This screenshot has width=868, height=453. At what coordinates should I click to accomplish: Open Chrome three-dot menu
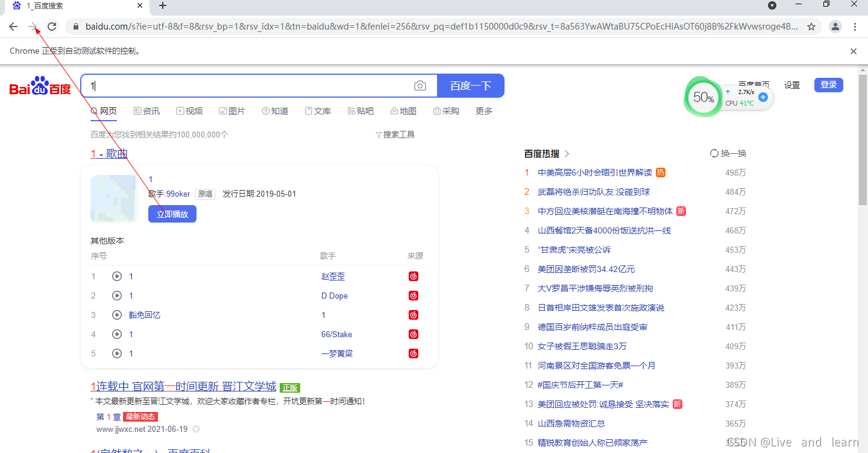(x=855, y=27)
